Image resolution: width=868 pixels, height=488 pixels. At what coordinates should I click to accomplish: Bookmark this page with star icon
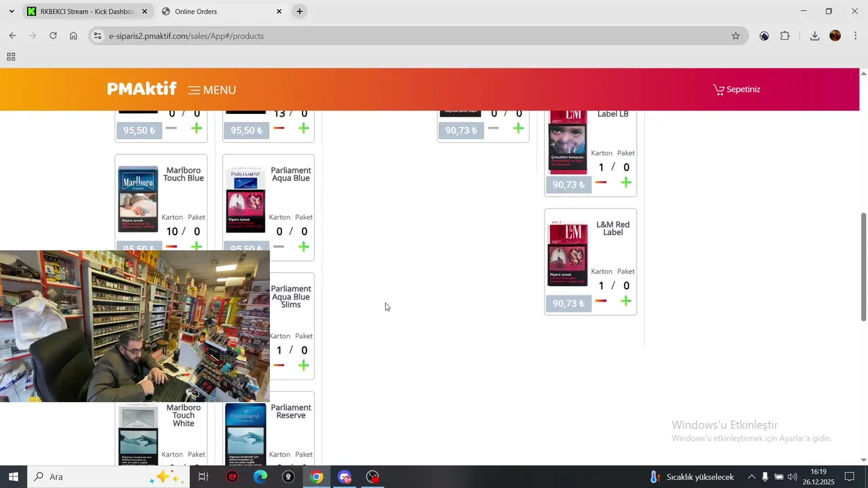736,36
